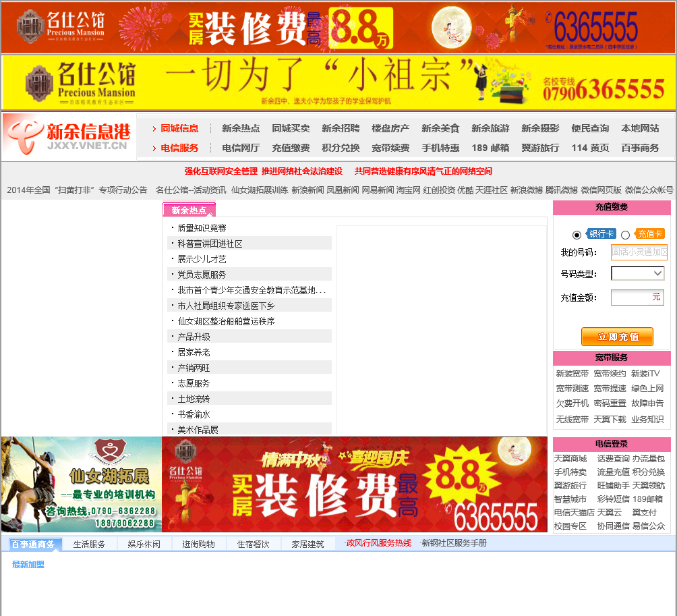
Task: Open 189 邮箱 navigation item
Action: point(490,148)
